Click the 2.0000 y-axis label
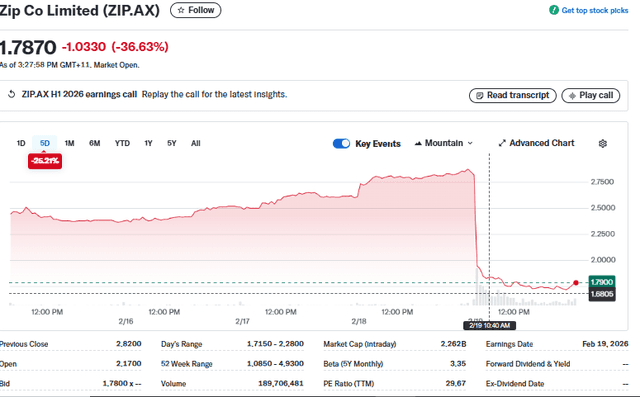 point(603,260)
